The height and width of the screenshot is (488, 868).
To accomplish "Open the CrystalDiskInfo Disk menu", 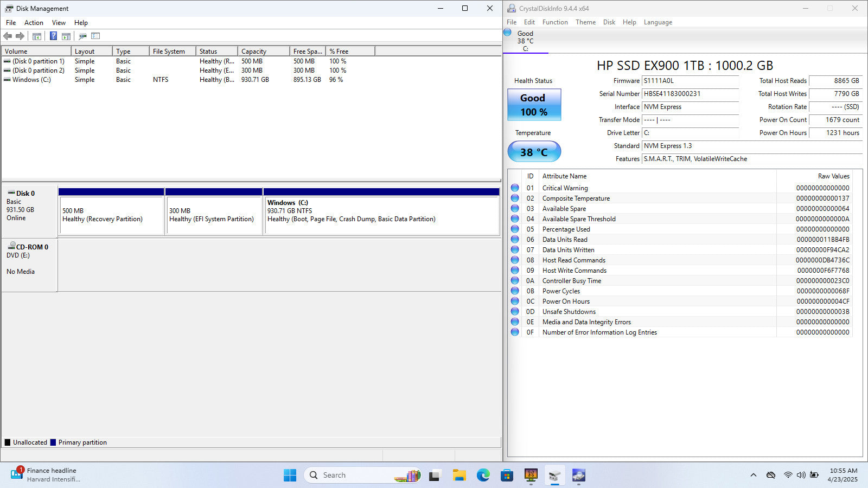I will coord(609,22).
